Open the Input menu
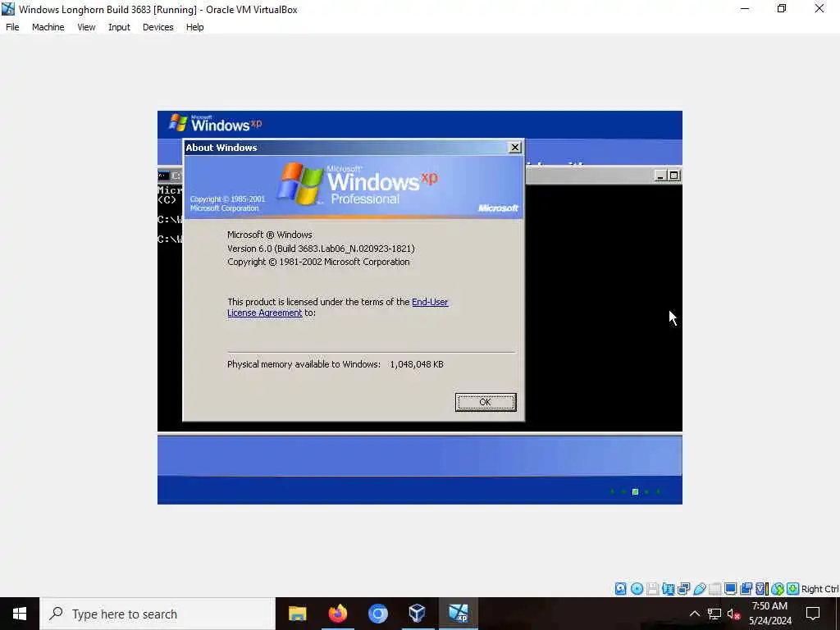Viewport: 840px width, 630px height. coord(119,27)
